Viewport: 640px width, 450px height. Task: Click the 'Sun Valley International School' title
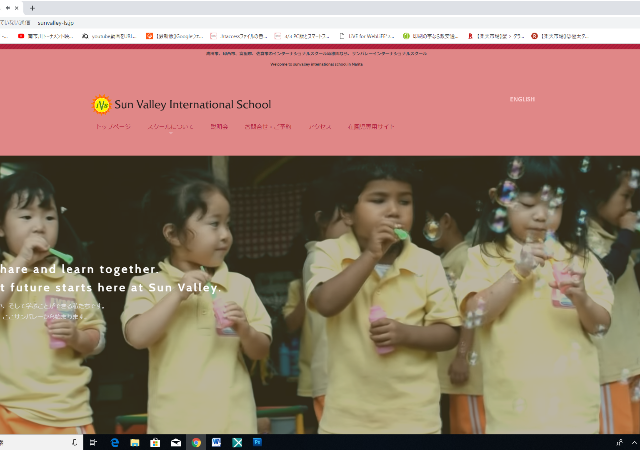click(193, 105)
